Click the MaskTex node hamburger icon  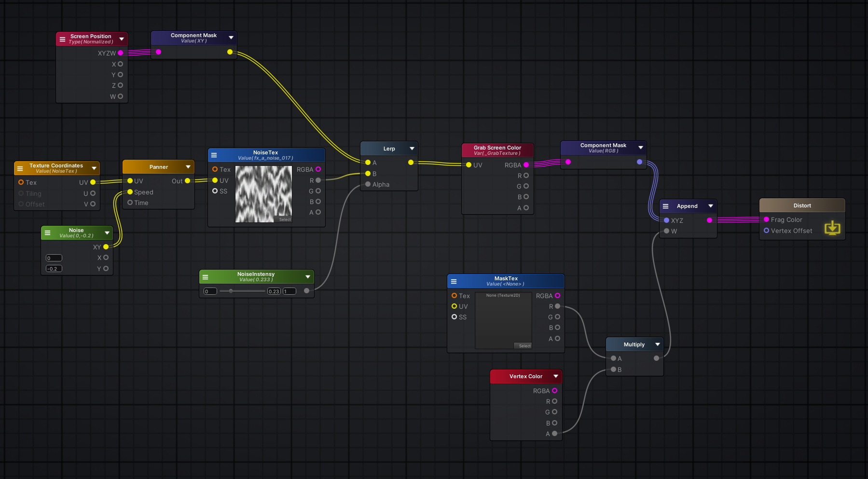click(x=454, y=281)
